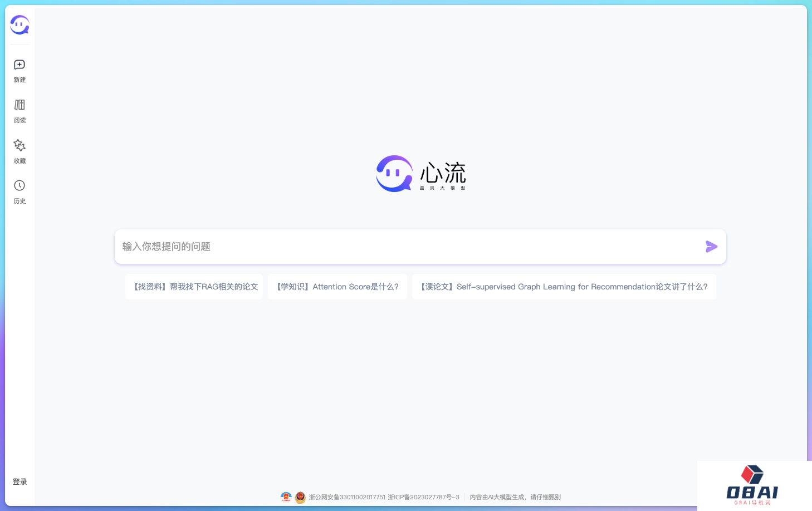
Task: Click the national emblem icon in the footer
Action: click(x=300, y=497)
